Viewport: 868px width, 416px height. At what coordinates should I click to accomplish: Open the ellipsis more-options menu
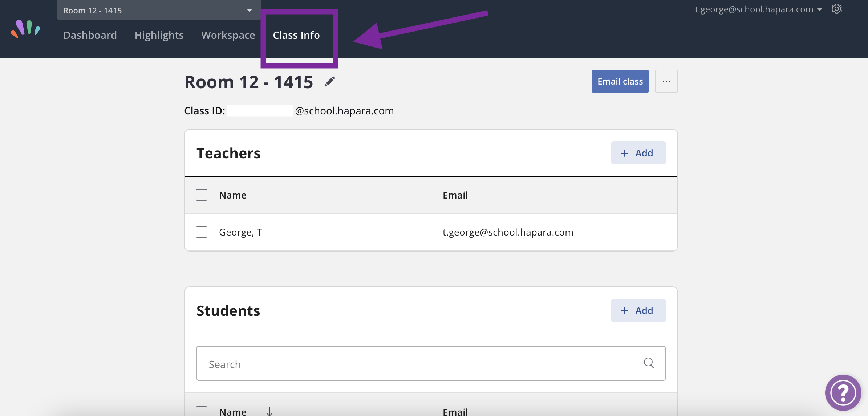[666, 81]
